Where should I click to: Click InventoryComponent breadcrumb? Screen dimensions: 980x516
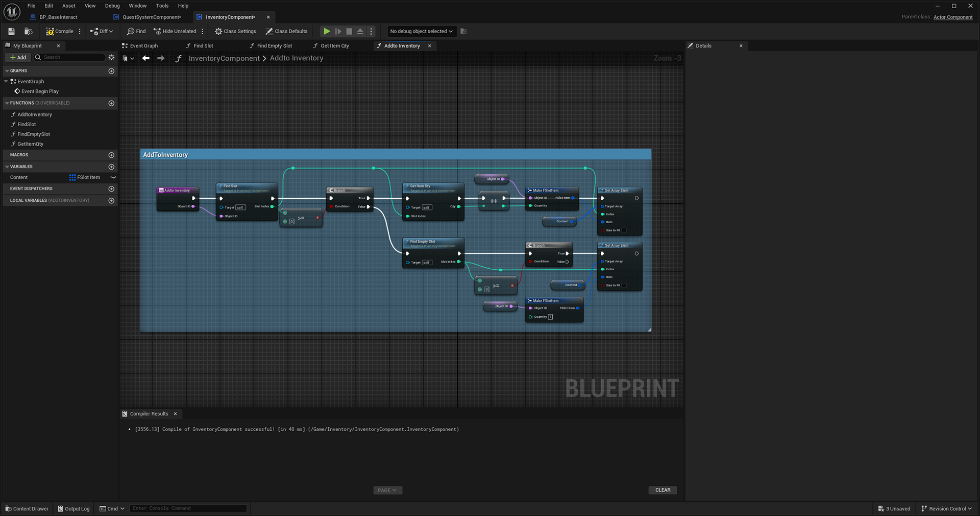[x=224, y=58]
